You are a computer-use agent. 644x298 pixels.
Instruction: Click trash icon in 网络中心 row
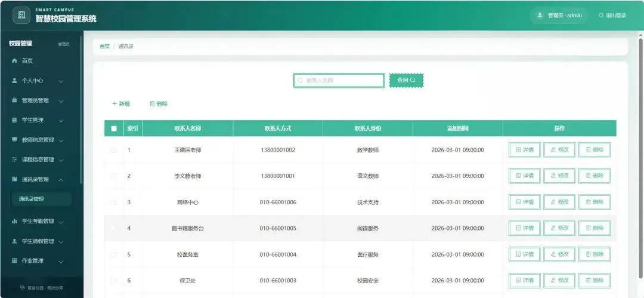tap(588, 202)
